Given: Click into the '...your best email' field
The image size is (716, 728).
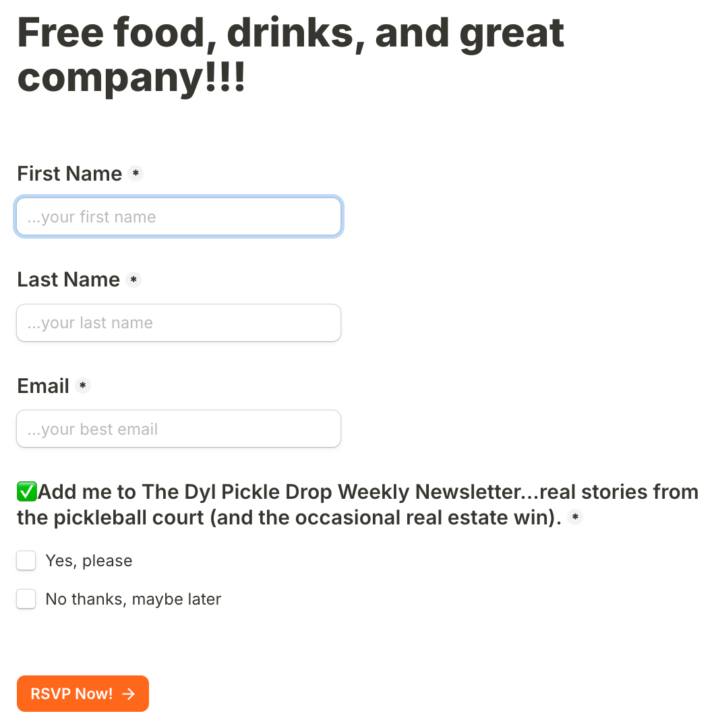Looking at the screenshot, I should point(179,429).
